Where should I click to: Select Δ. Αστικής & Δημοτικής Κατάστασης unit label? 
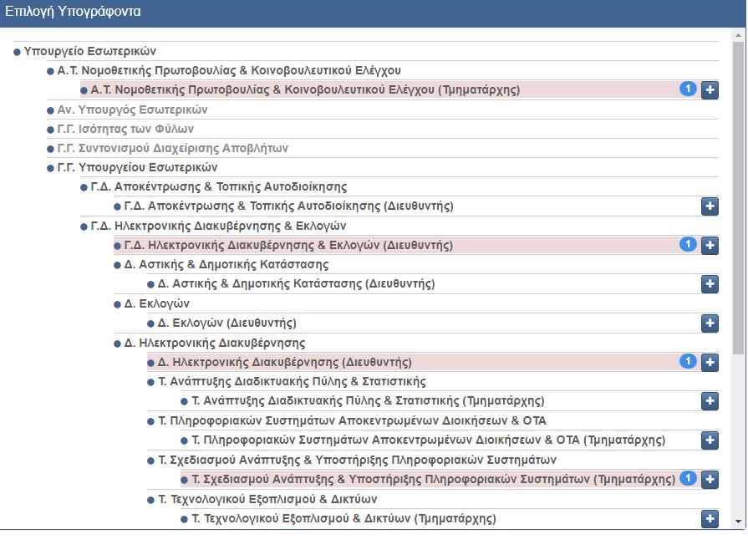click(x=226, y=264)
